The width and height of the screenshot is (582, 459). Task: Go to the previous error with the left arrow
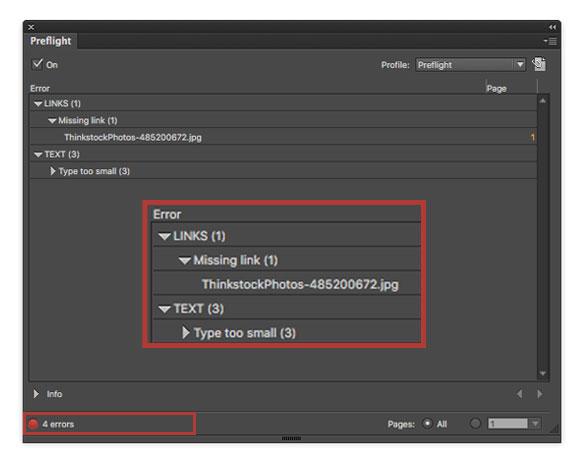(520, 394)
